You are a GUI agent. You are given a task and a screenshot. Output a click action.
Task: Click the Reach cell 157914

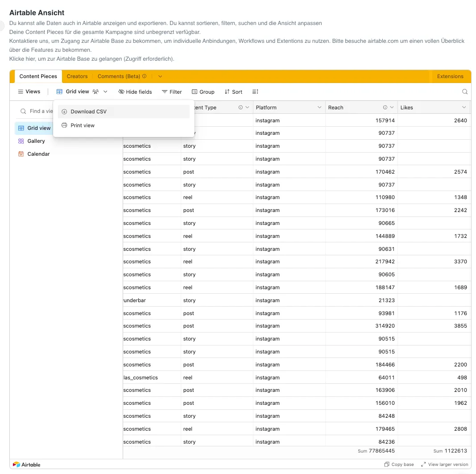point(361,121)
